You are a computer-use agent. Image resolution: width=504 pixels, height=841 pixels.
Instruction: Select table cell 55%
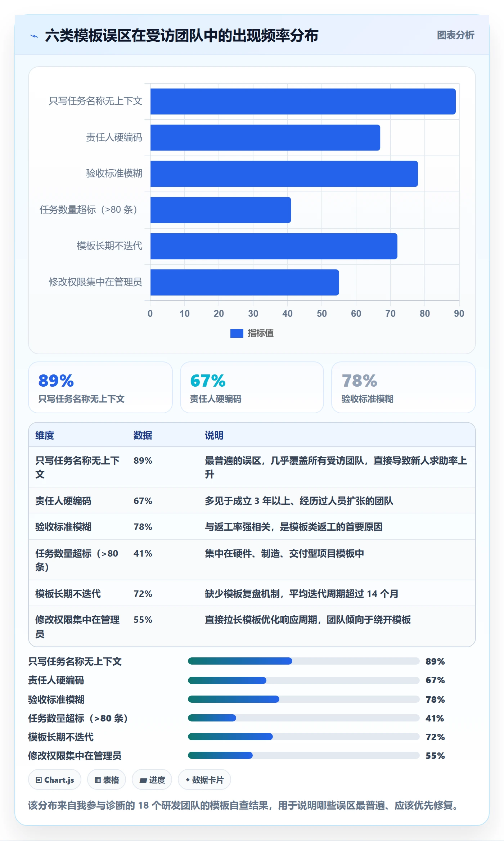click(143, 620)
